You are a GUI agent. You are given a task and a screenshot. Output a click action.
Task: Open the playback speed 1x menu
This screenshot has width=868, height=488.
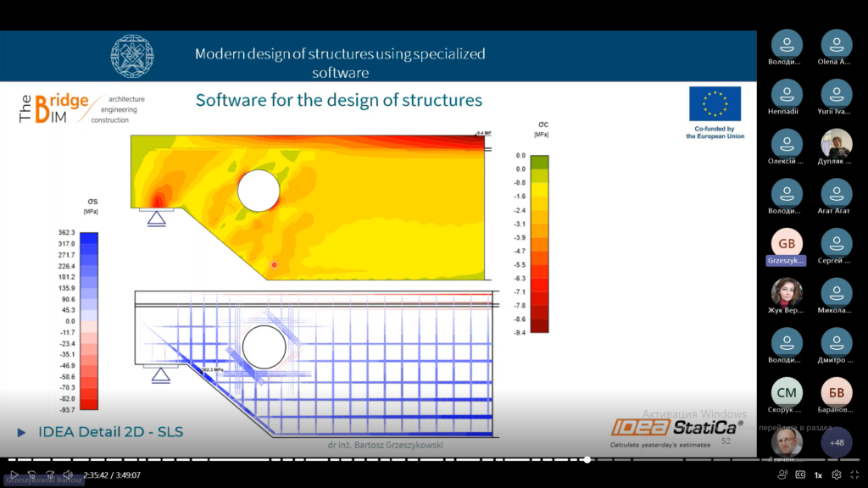click(x=818, y=475)
